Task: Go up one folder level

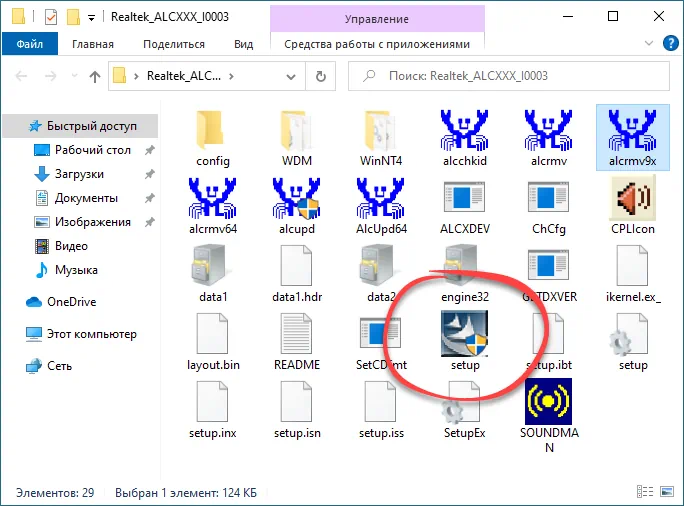Action: tap(95, 76)
